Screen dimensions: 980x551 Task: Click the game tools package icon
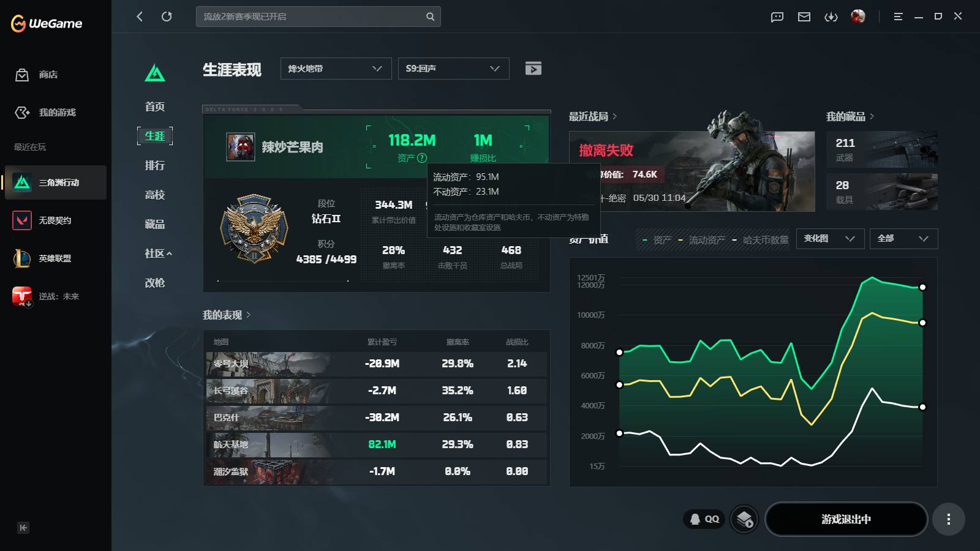(x=745, y=519)
